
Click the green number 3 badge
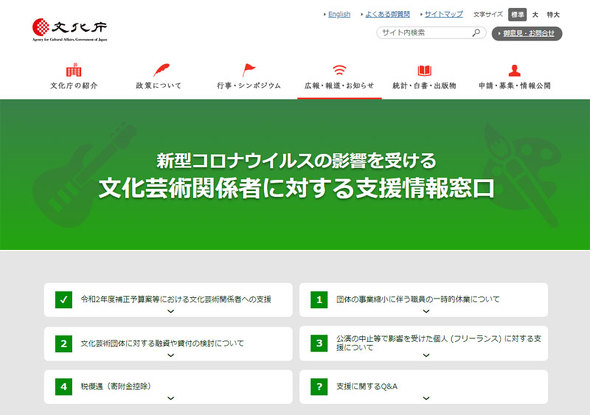click(319, 343)
